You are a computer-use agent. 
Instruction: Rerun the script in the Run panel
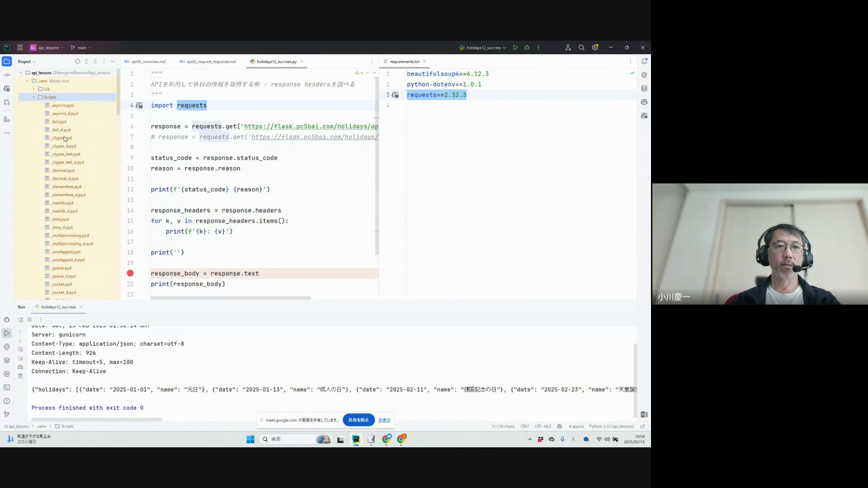tap(20, 319)
